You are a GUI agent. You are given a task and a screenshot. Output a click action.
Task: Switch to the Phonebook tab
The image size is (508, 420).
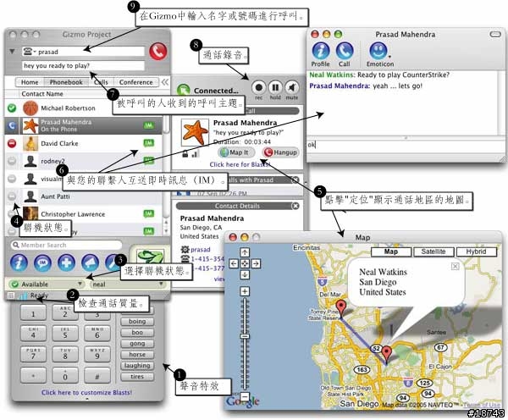tap(66, 82)
